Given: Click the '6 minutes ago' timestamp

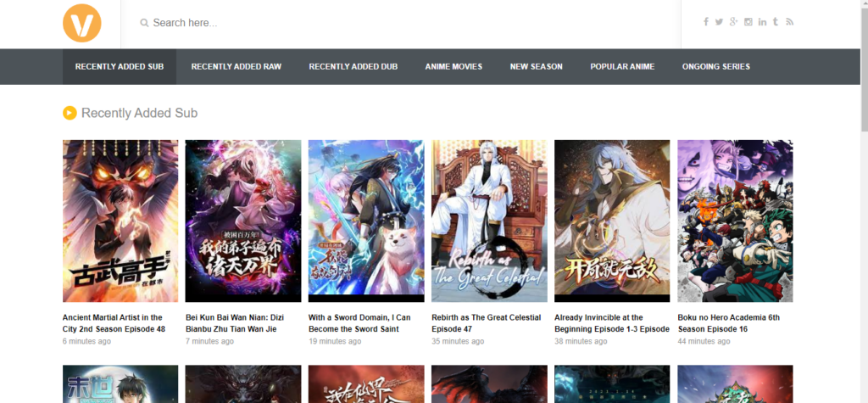Looking at the screenshot, I should [x=87, y=341].
